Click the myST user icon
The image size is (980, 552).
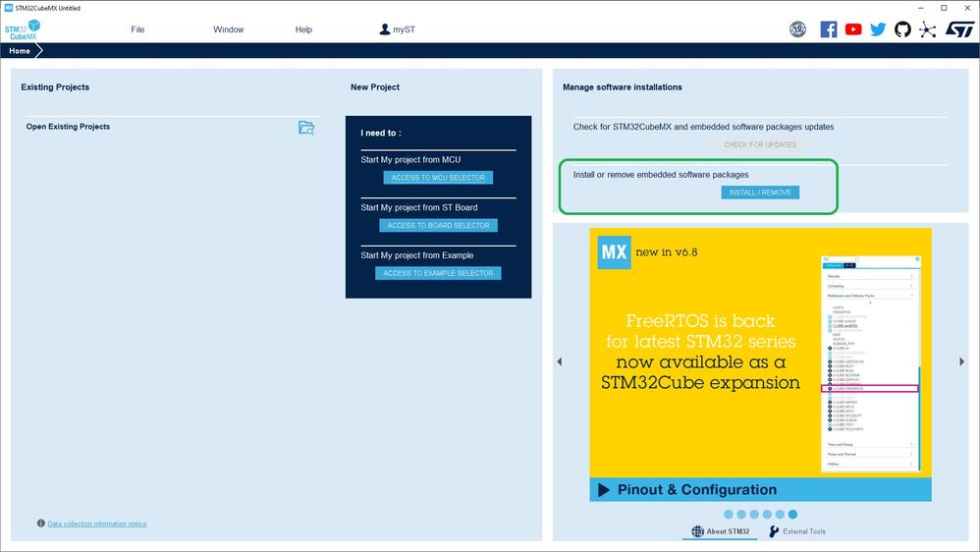pyautogui.click(x=384, y=29)
